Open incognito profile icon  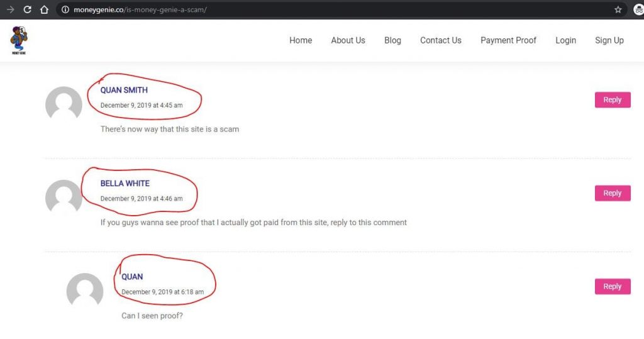click(x=639, y=9)
